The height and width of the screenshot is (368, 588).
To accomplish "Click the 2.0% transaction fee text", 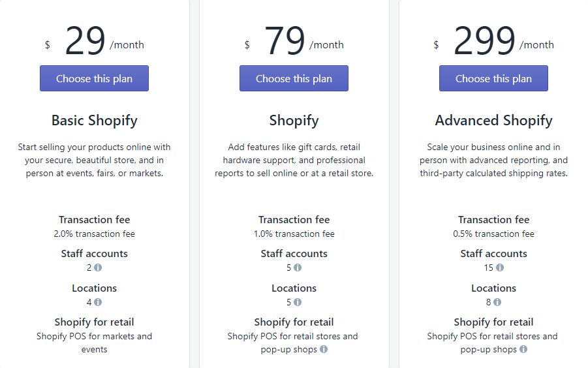I will (x=94, y=234).
